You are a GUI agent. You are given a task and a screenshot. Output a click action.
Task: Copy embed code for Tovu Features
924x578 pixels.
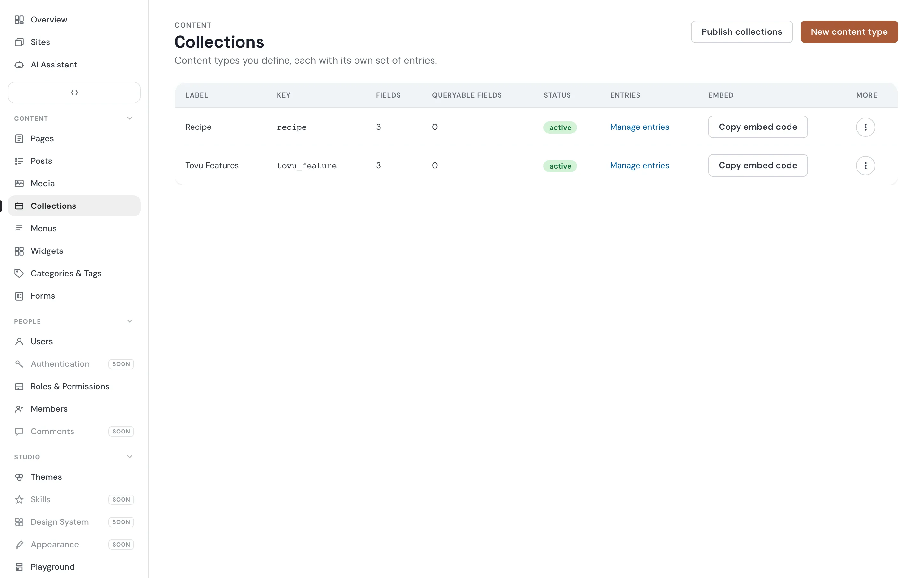point(758,165)
